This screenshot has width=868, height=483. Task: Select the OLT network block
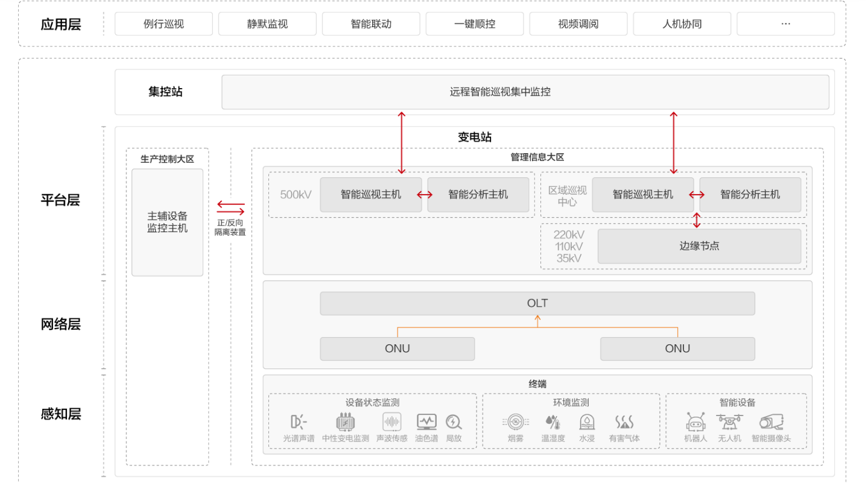537,303
